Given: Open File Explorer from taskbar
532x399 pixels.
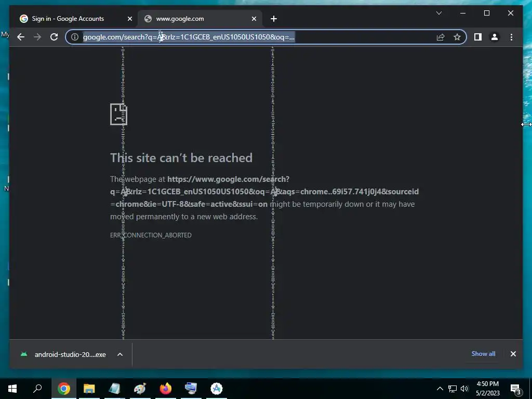Looking at the screenshot, I should 89,389.
